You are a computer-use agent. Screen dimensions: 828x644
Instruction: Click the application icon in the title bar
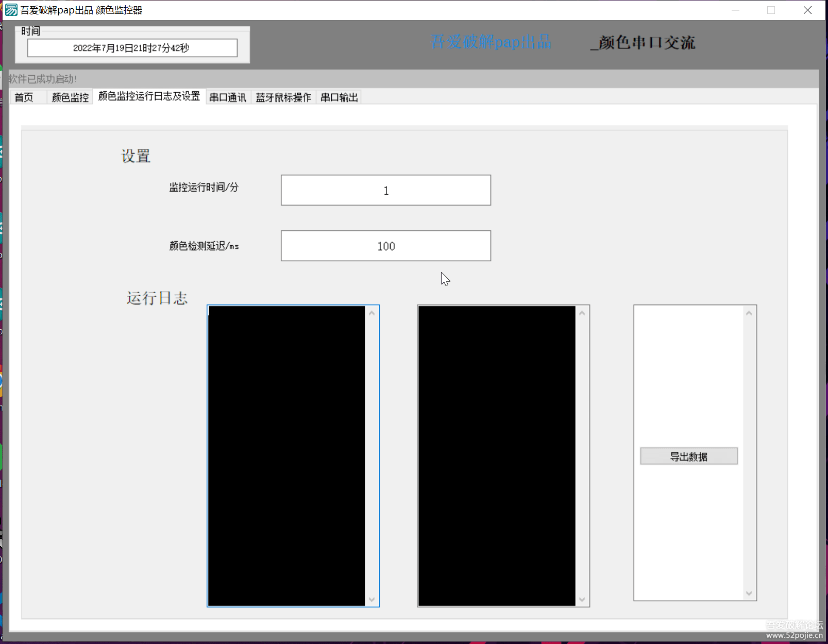pos(11,10)
